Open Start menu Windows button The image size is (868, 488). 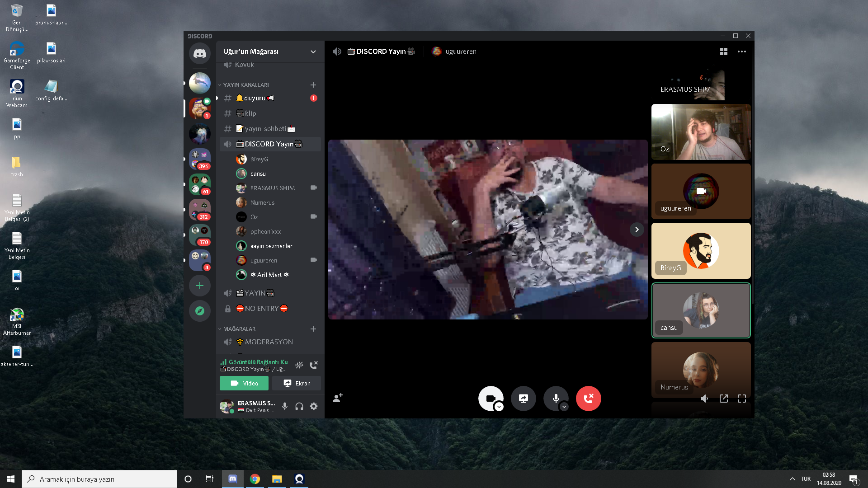coord(11,479)
